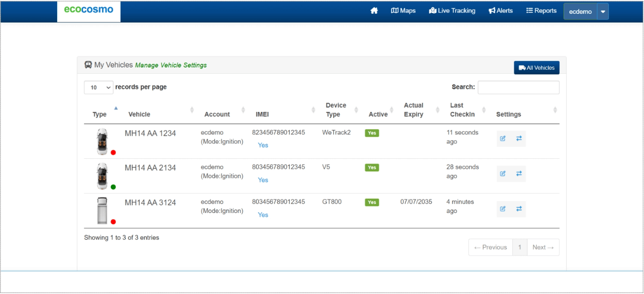The image size is (644, 294).
Task: Open edit icon for MH14 AA 2134
Action: 503,174
